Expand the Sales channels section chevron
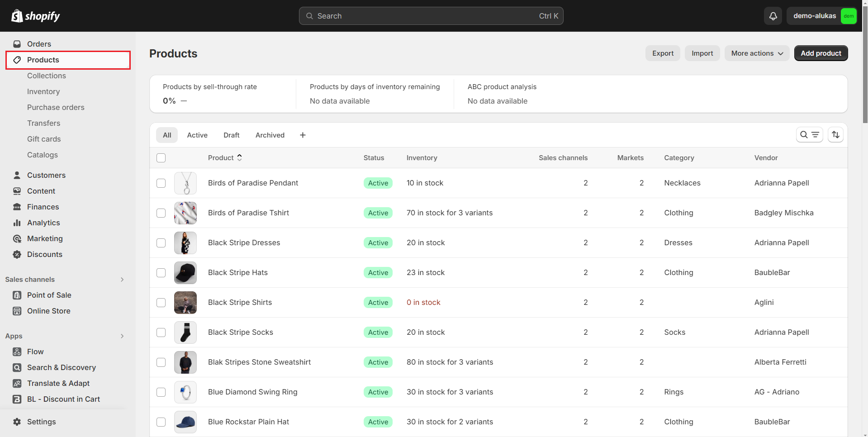868x437 pixels. click(122, 280)
